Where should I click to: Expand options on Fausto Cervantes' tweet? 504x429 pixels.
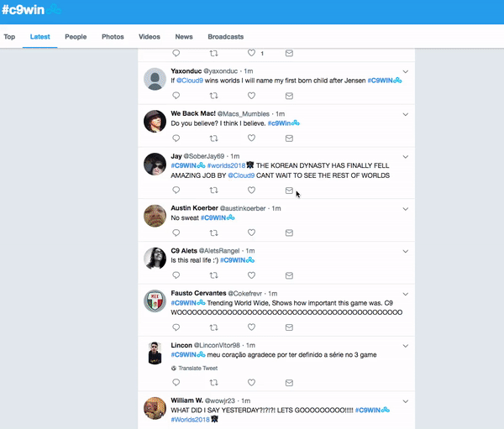(x=406, y=294)
